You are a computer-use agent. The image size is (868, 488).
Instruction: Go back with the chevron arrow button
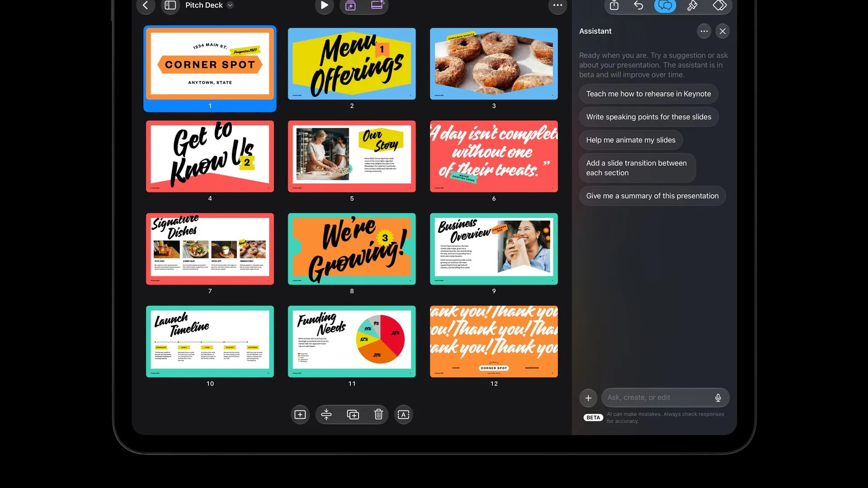(146, 5)
